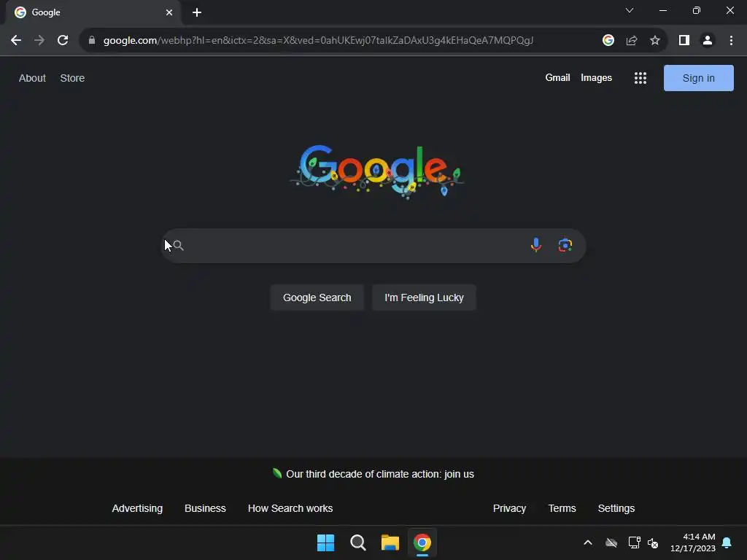Click the muted volume tray icon
Image resolution: width=747 pixels, height=560 pixels.
coord(653,542)
